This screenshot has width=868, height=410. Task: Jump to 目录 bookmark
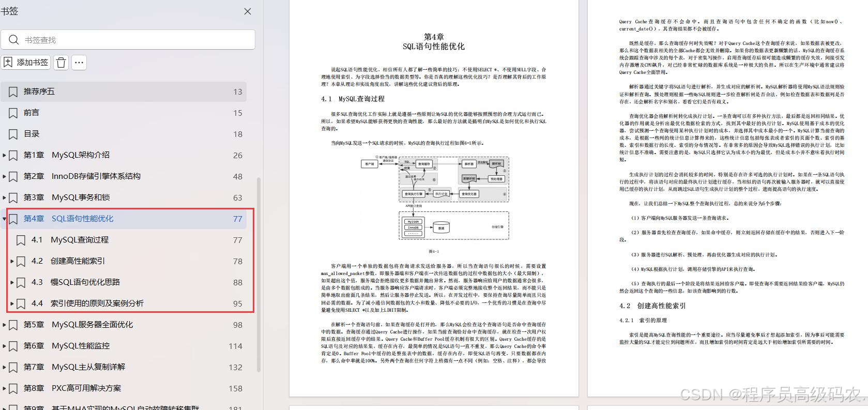[x=31, y=134]
